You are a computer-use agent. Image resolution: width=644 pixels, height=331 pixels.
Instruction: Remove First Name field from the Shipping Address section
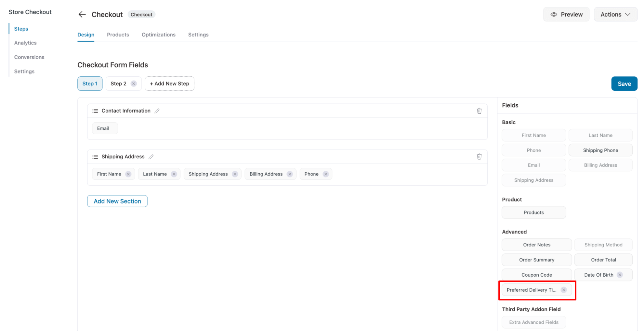[x=128, y=174]
